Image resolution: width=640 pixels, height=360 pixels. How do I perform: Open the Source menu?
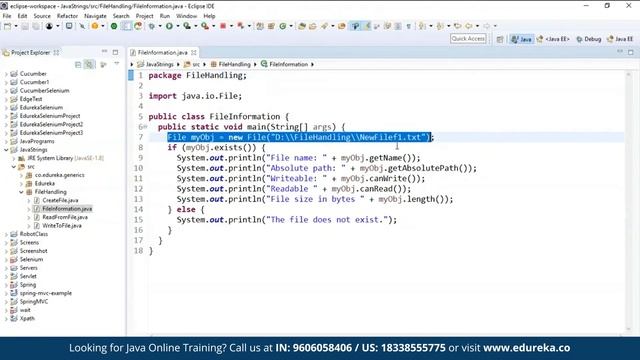[x=42, y=16]
